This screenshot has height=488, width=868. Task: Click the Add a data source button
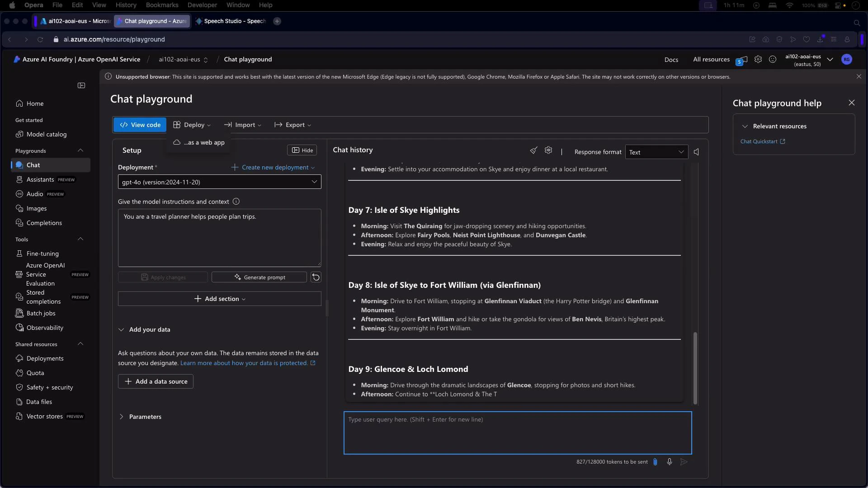point(155,381)
